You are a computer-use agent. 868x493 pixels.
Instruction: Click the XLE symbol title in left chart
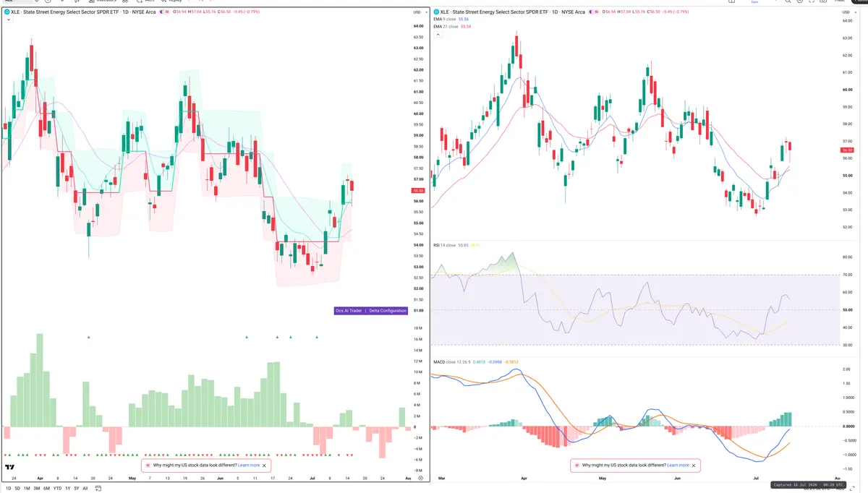pos(82,12)
